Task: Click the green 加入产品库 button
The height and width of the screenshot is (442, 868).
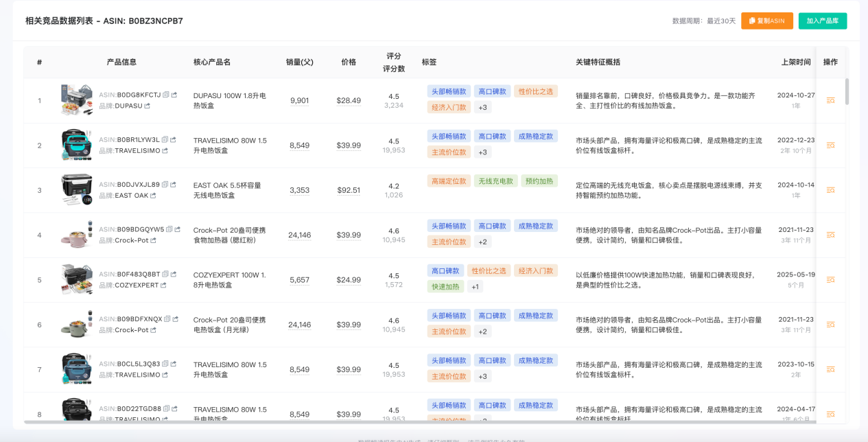Action: pos(822,21)
